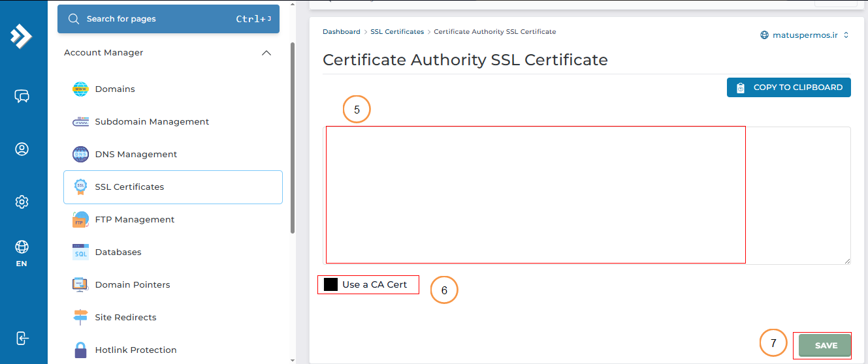The height and width of the screenshot is (364, 868).
Task: Click the Hotlink Protection padlock icon
Action: pyautogui.click(x=80, y=350)
